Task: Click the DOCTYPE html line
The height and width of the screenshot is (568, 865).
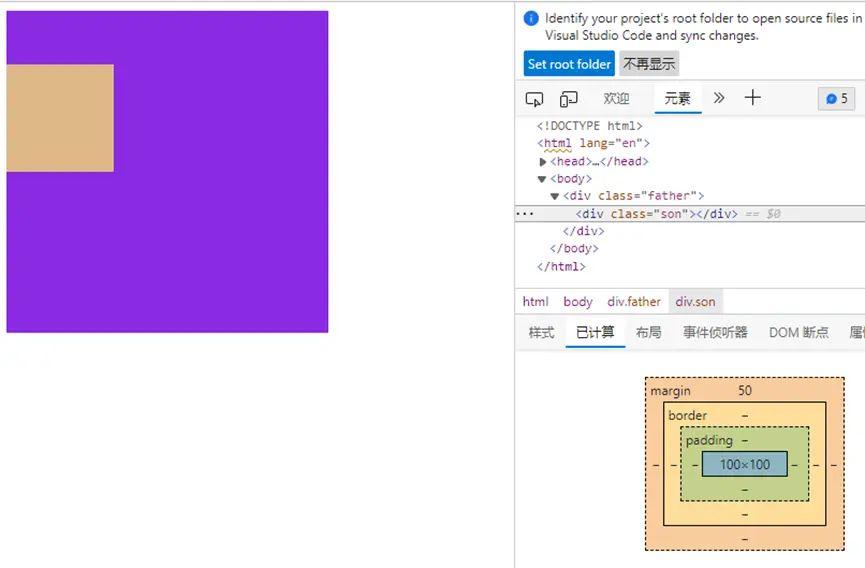Action: (x=589, y=126)
